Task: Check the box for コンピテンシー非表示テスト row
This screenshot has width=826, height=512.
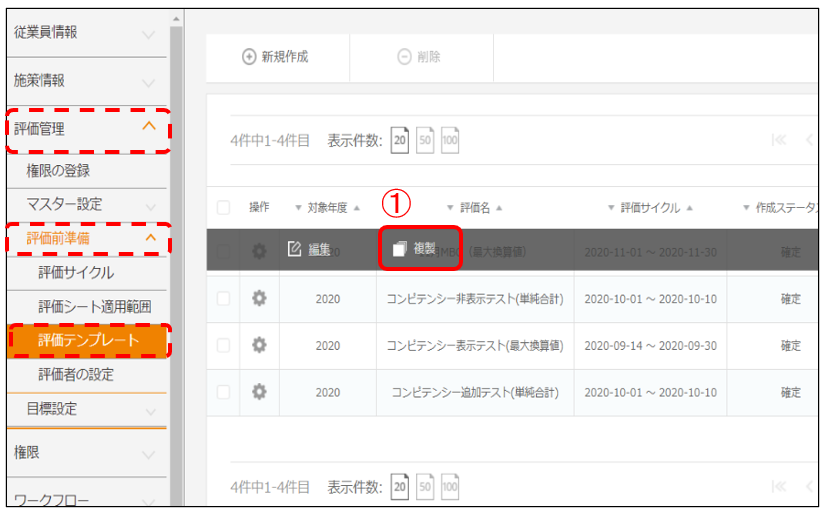Action: point(223,298)
